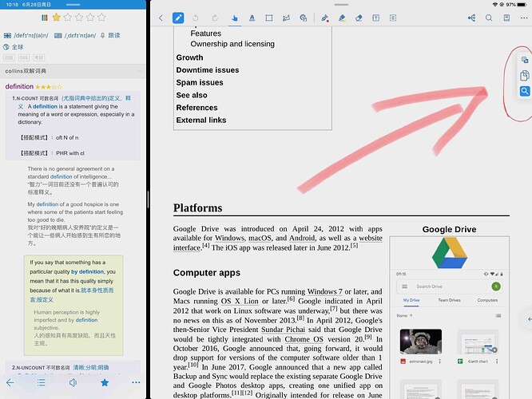Jump to See also in contents
This screenshot has height=399, width=532.
(192, 95)
